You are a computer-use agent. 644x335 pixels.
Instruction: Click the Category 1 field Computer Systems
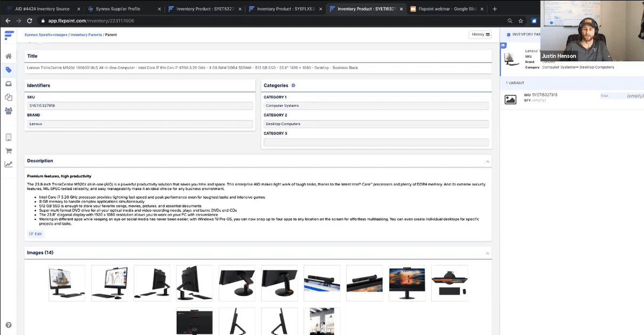376,106
